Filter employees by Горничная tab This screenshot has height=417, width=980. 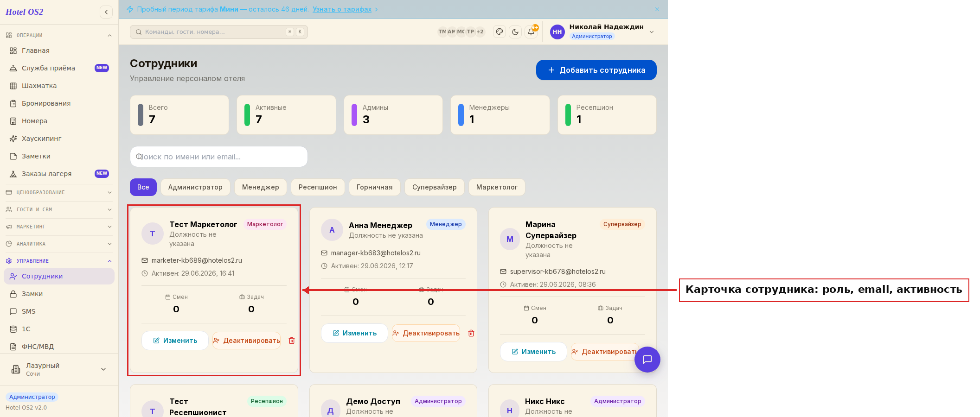tap(375, 187)
